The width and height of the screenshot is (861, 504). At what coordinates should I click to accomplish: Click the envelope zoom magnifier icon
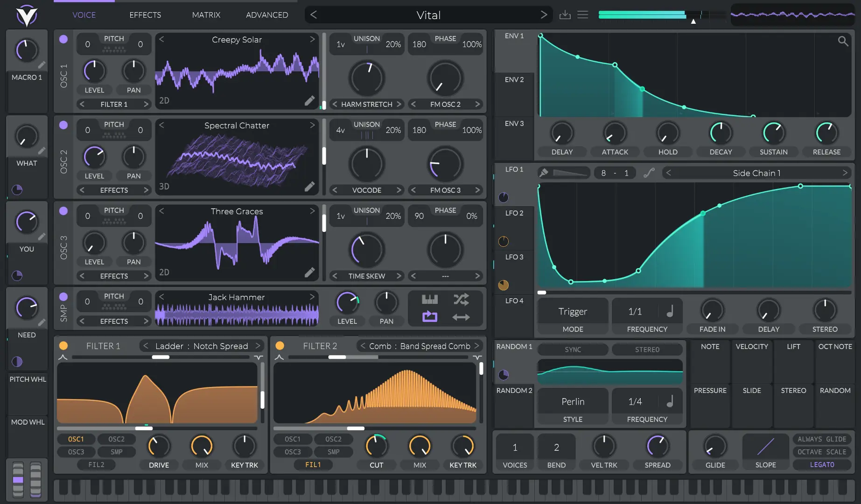tap(843, 41)
